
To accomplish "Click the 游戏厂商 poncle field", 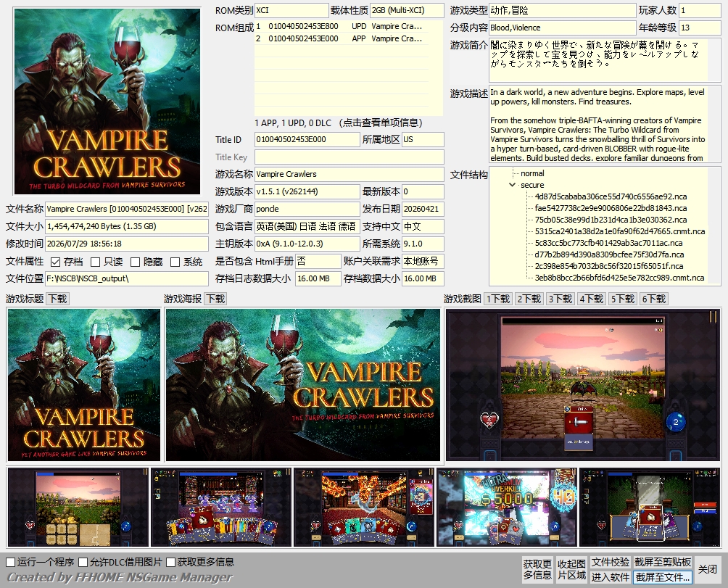I will (307, 209).
